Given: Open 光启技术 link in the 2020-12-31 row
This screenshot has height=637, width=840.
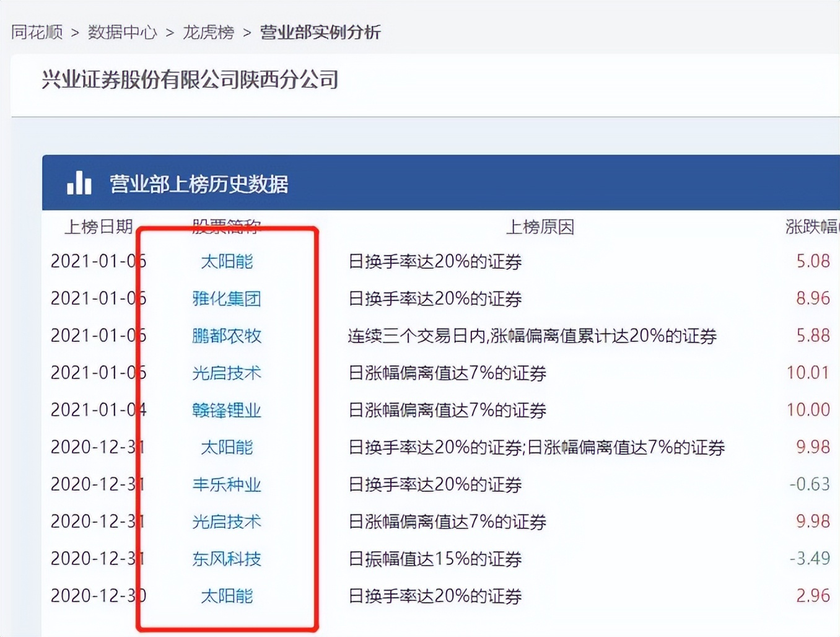Looking at the screenshot, I should click(227, 522).
